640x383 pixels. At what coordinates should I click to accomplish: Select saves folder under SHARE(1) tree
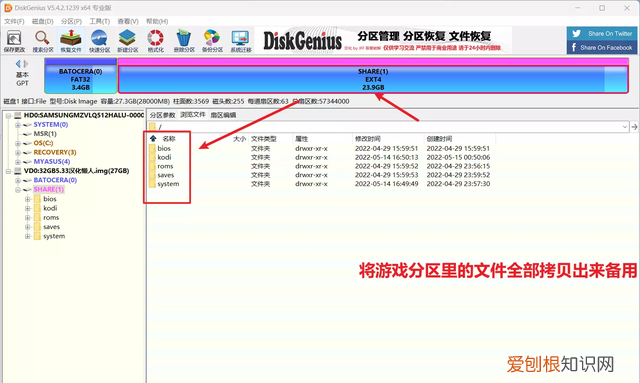click(x=51, y=227)
